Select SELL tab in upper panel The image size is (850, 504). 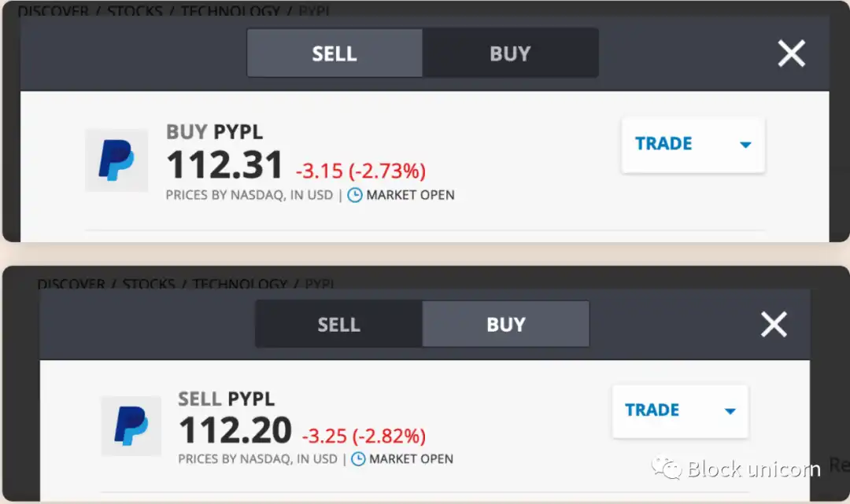(334, 53)
